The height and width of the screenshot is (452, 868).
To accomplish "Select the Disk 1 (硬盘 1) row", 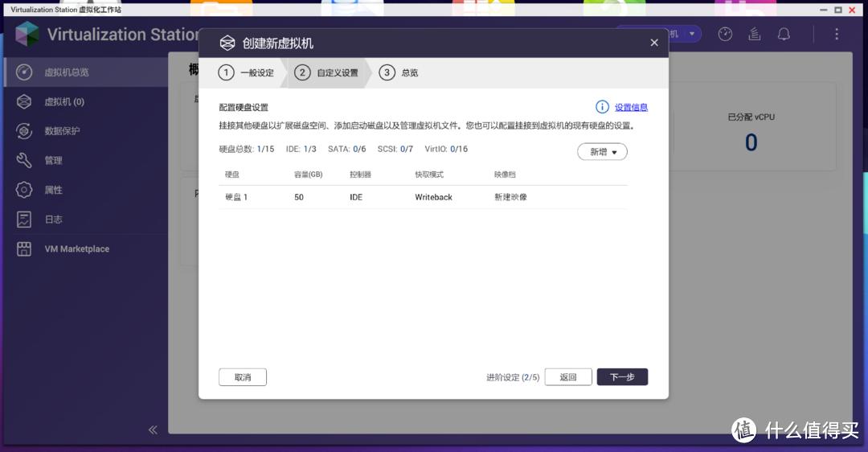I will (423, 197).
